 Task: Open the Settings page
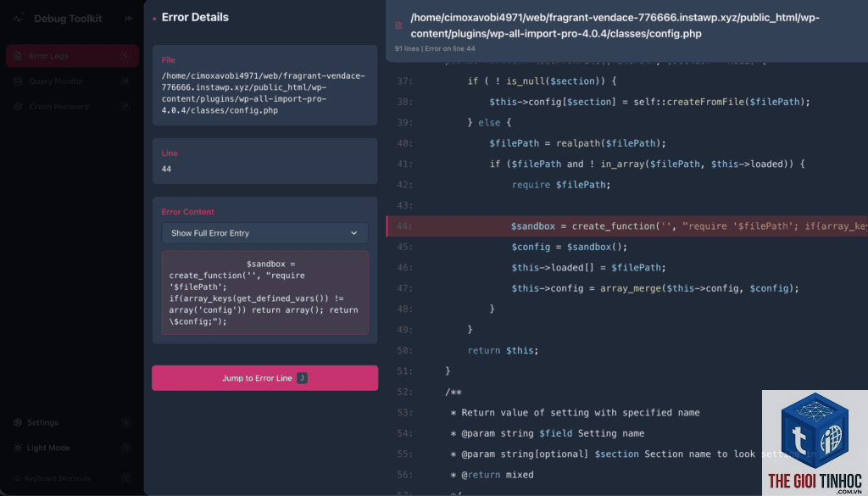72,422
